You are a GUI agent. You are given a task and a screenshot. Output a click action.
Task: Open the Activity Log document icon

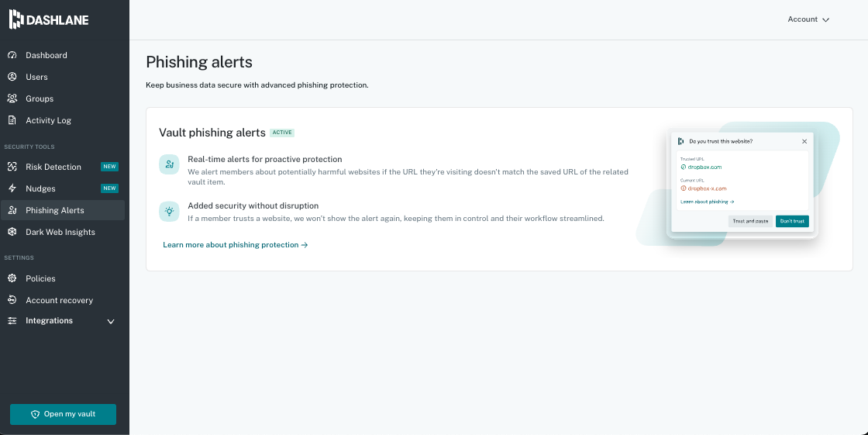[12, 120]
